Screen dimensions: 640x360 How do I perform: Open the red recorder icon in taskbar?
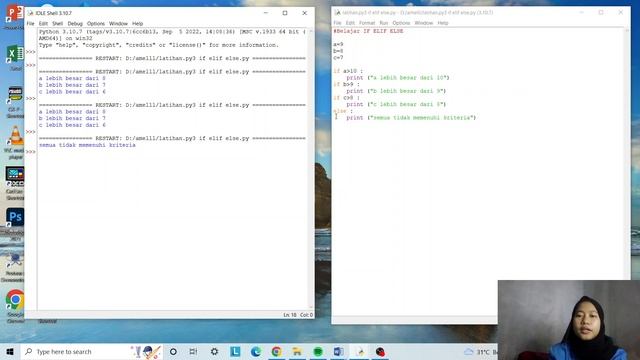(380, 351)
